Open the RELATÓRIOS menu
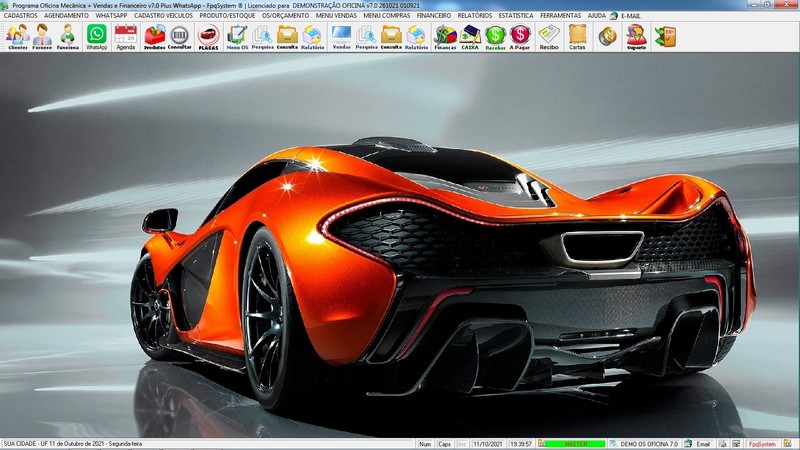 coord(474,16)
